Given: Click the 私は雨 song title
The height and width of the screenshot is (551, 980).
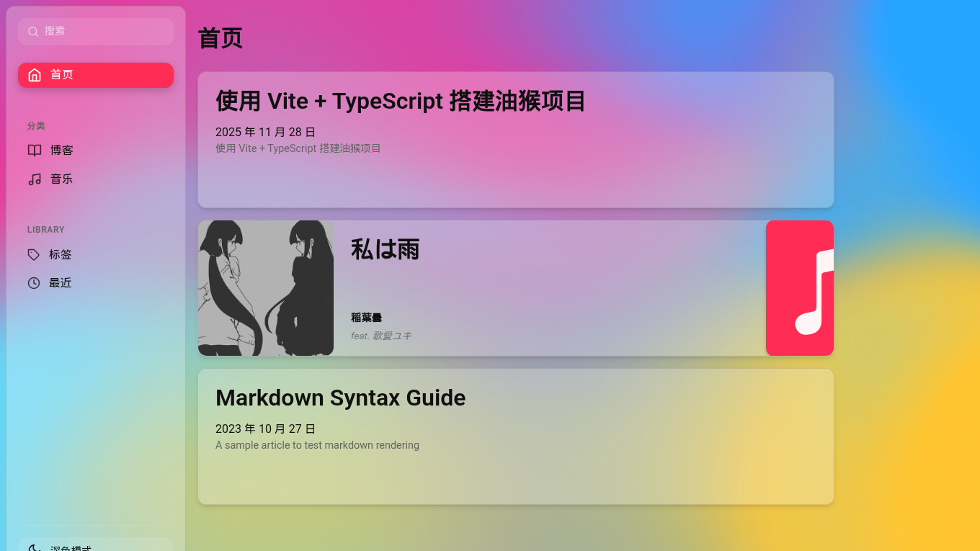Looking at the screenshot, I should pyautogui.click(x=385, y=249).
